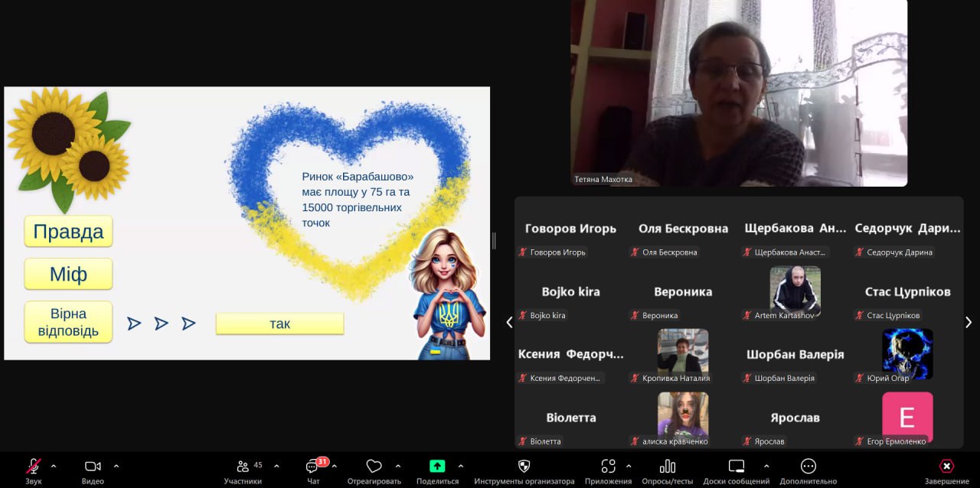
Task: Select Кропивка Наталия avatar tile
Action: tap(683, 354)
